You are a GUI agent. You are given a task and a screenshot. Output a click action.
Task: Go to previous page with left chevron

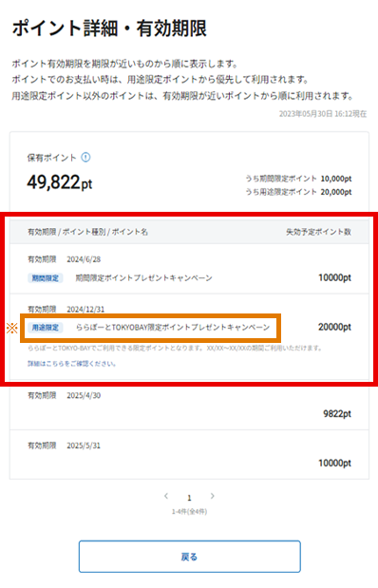coord(166,496)
